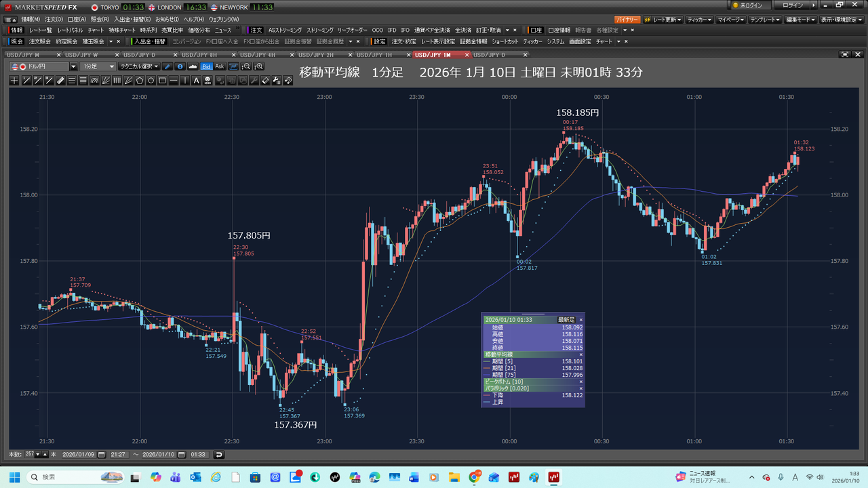
Task: Select the crosshair cursor drawing tool
Action: (14, 81)
